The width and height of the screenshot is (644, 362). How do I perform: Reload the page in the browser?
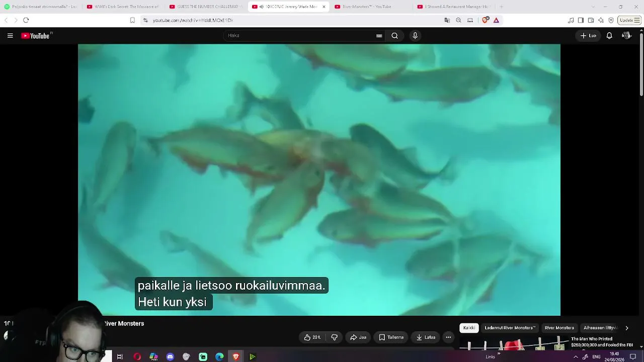[26, 20]
